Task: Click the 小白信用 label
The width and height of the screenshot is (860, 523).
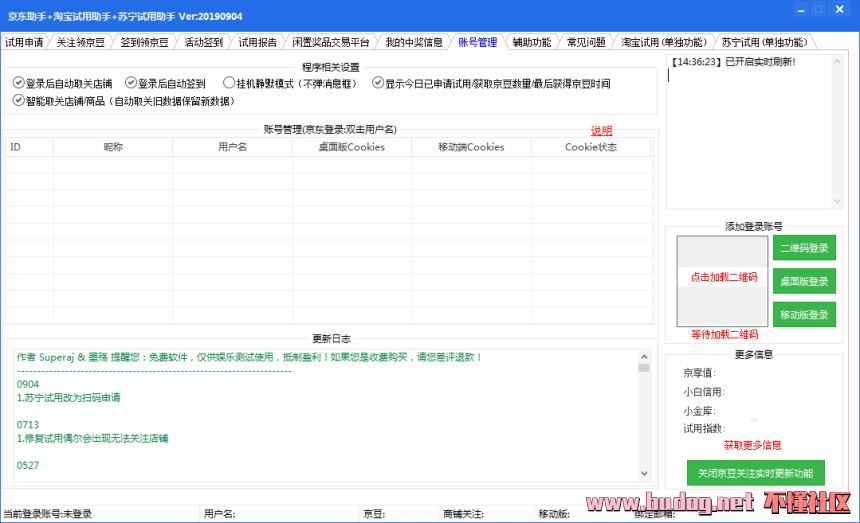Action: click(704, 392)
